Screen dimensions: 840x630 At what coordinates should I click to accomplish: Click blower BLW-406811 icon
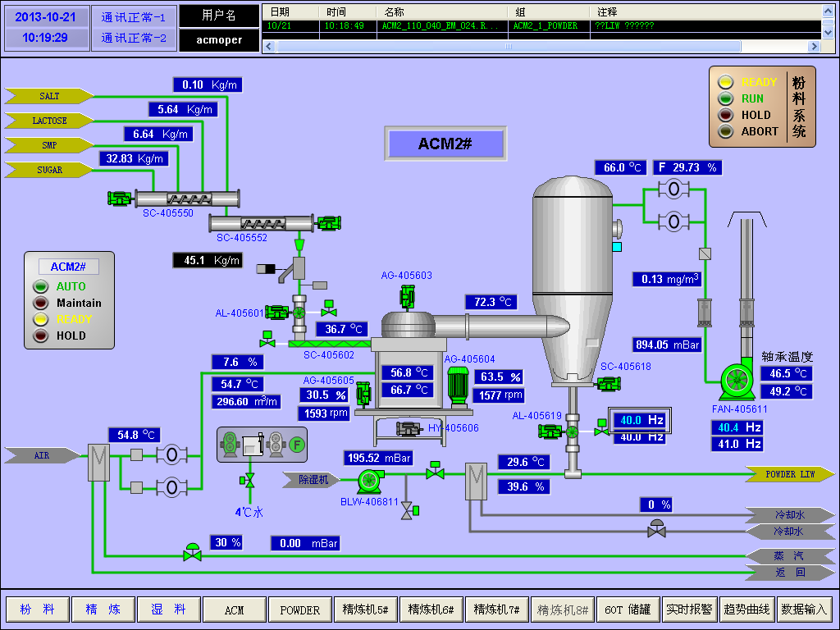(x=370, y=481)
